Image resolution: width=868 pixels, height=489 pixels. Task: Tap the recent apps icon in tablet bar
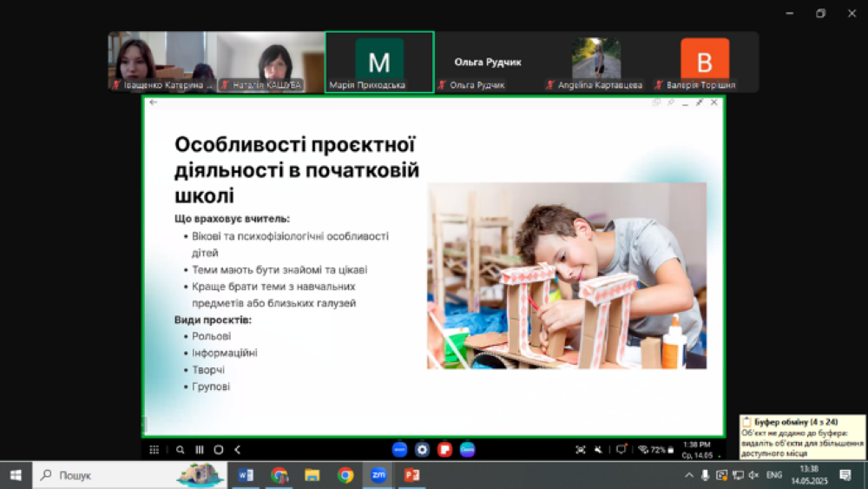pos(200,450)
